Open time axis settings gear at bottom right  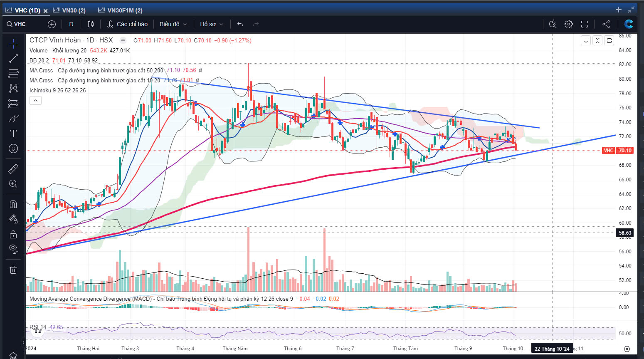click(627, 349)
